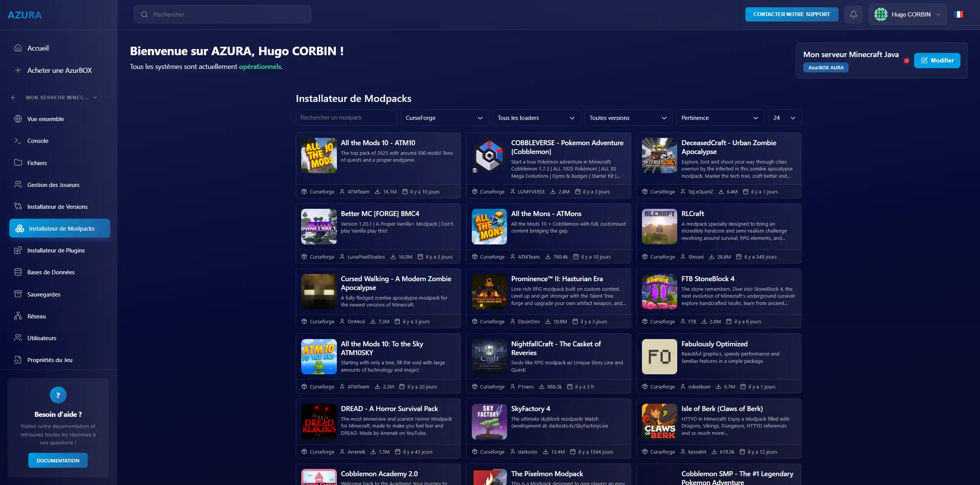Image resolution: width=980 pixels, height=485 pixels.
Task: Open the Pertinence sort dropdown
Action: tap(719, 118)
